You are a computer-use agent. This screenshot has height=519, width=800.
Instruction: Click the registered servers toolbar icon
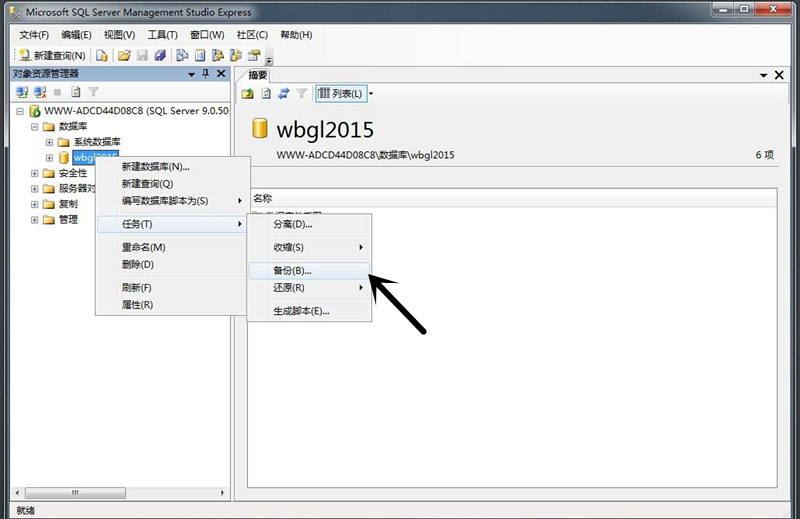(x=182, y=55)
